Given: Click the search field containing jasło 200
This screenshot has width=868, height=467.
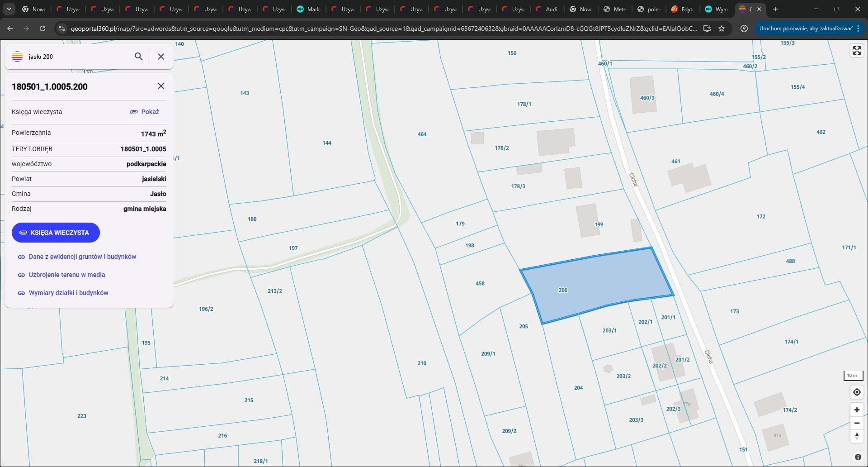Looking at the screenshot, I should 78,57.
